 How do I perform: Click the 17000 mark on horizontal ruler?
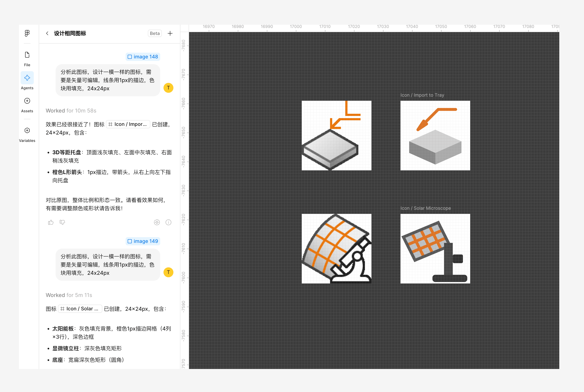click(x=296, y=27)
